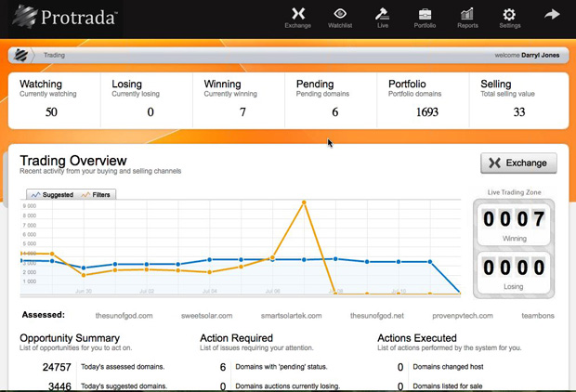This screenshot has height=392, width=576.
Task: Click the Darryl Jones username
Action: [x=541, y=55]
